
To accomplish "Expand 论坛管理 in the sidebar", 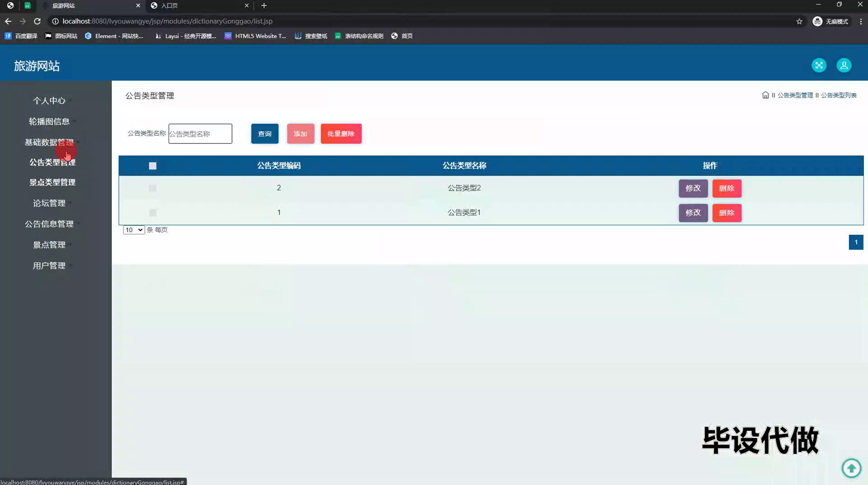I will coord(49,203).
